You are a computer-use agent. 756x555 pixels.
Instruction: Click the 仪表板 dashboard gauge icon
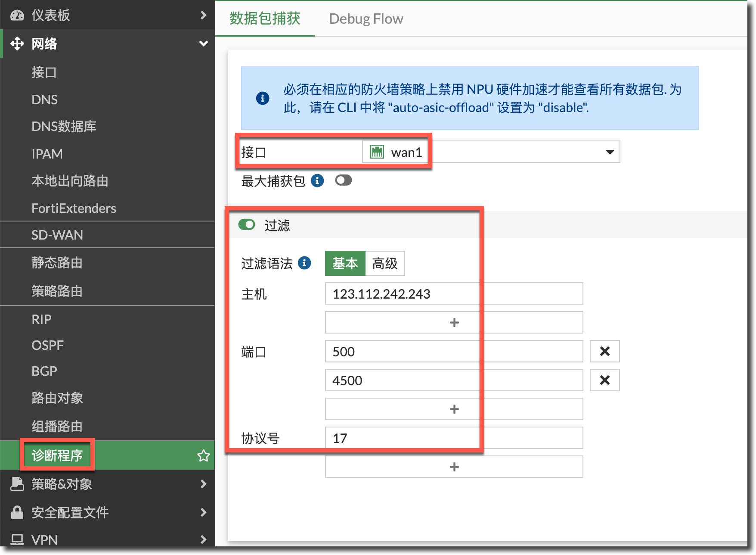[x=17, y=16]
